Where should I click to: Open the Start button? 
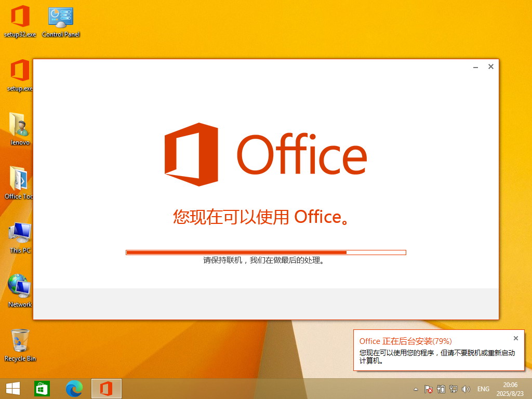(13, 388)
